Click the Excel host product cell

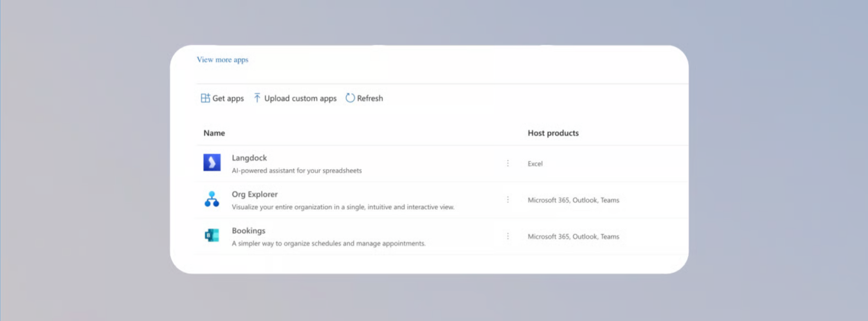(535, 164)
